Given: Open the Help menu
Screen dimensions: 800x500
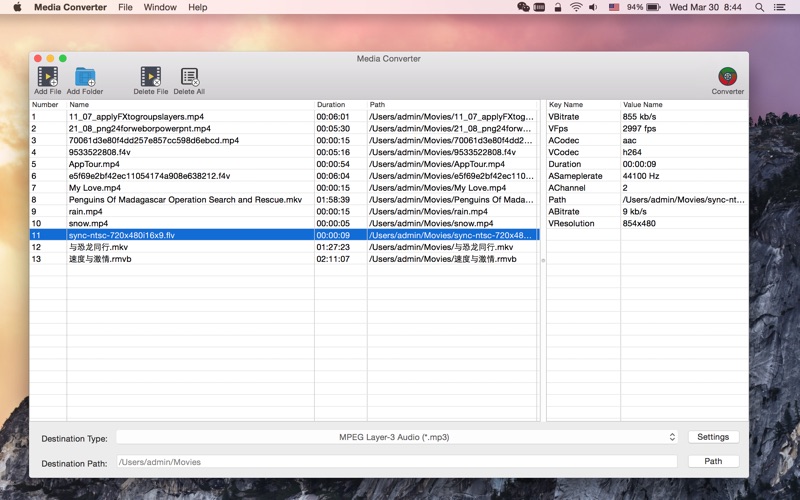Looking at the screenshot, I should [x=197, y=7].
